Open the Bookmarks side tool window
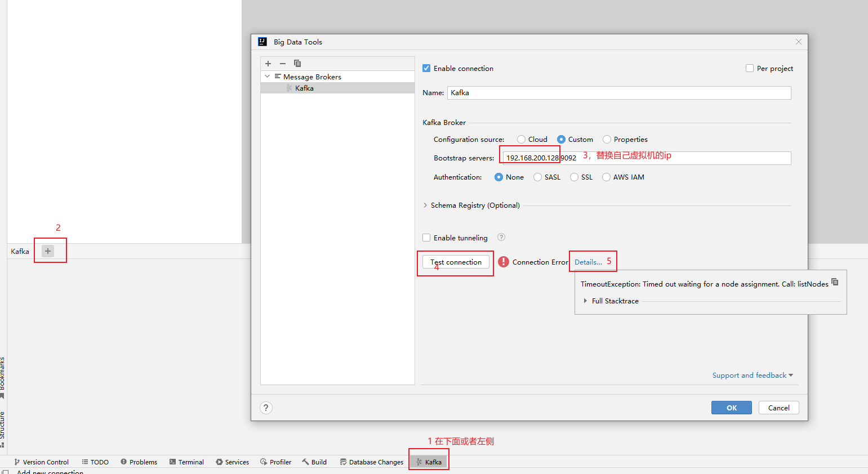 coord(3,378)
